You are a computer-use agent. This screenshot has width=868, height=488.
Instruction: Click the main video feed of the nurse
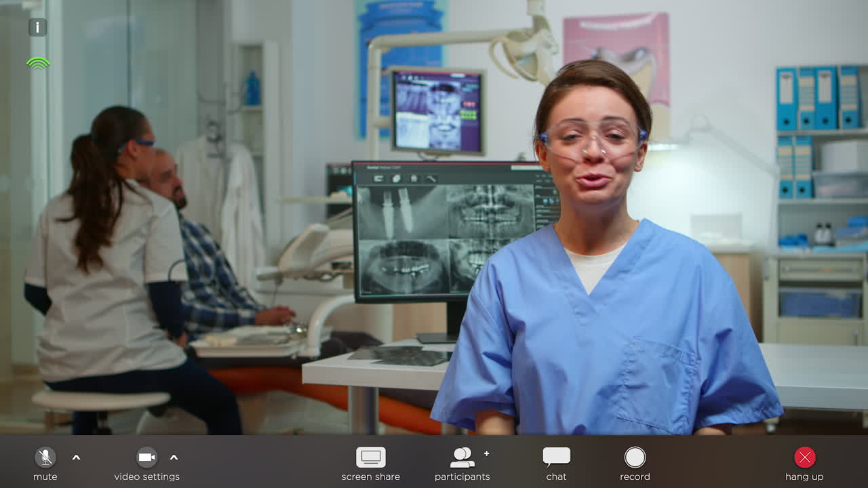pyautogui.click(x=597, y=271)
